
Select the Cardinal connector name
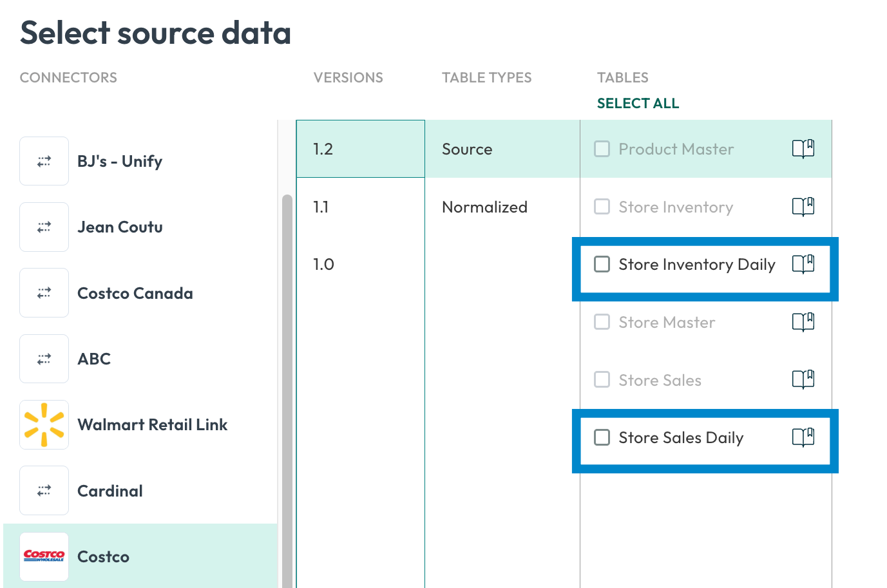[110, 491]
